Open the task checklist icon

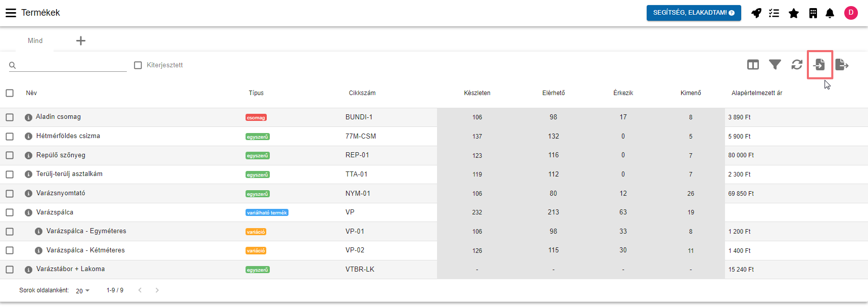(x=774, y=13)
